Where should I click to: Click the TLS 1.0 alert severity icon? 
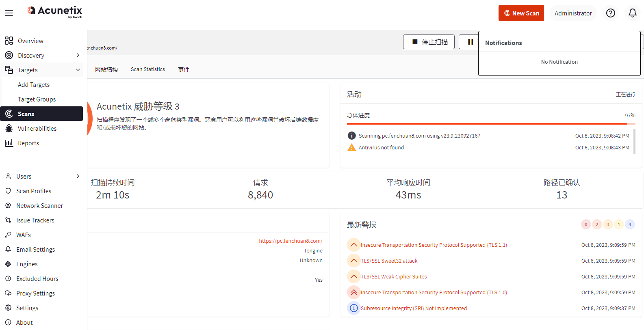[x=354, y=292]
